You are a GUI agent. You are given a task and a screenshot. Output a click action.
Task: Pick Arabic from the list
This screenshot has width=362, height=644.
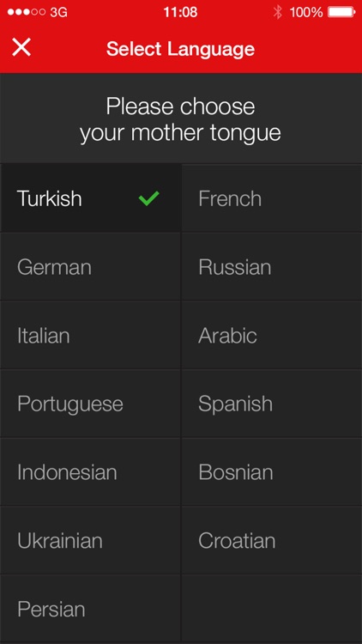click(272, 335)
